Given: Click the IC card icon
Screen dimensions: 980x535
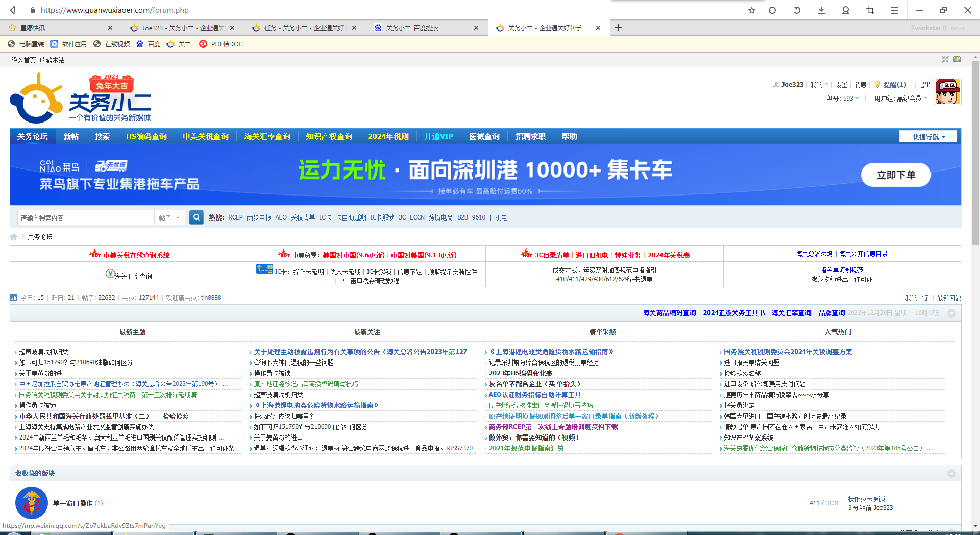Looking at the screenshot, I should [x=264, y=269].
